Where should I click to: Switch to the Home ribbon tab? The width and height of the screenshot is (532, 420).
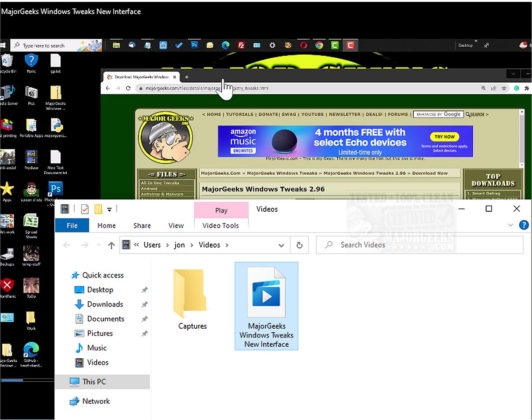click(106, 225)
